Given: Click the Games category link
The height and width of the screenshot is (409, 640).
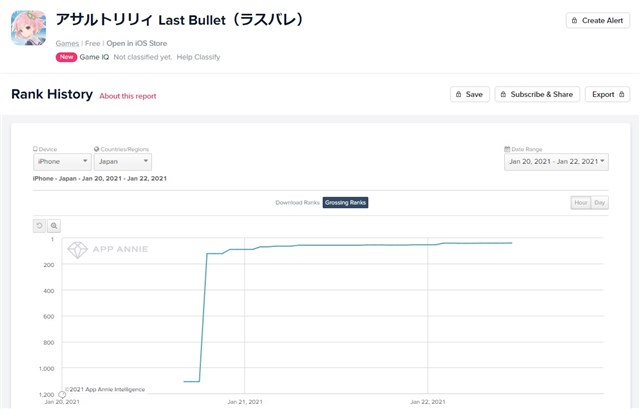Looking at the screenshot, I should point(67,43).
